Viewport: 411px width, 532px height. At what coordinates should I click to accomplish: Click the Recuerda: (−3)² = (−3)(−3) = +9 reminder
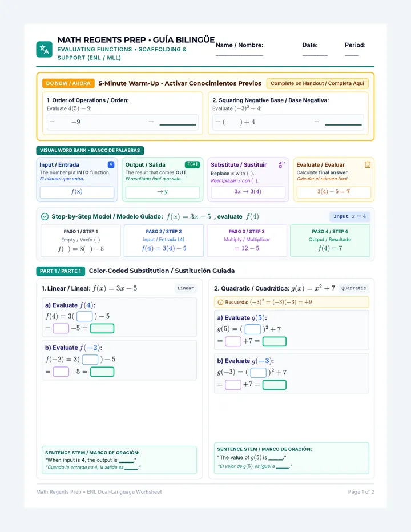click(292, 302)
